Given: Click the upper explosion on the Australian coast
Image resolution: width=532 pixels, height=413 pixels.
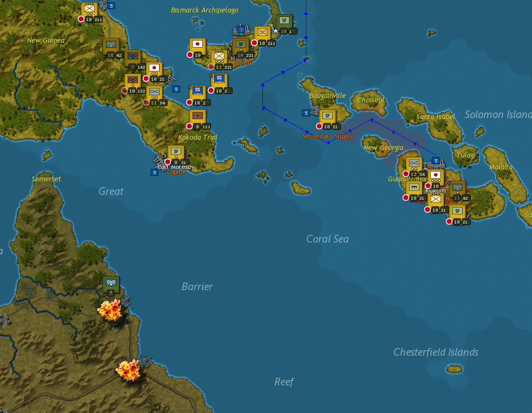Looking at the screenshot, I should [x=110, y=310].
